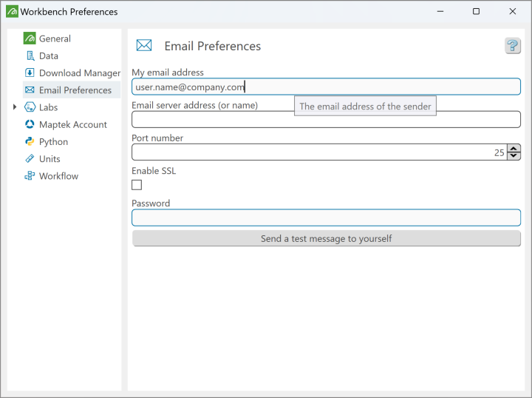Expand the Labs tree node arrow

[15, 107]
